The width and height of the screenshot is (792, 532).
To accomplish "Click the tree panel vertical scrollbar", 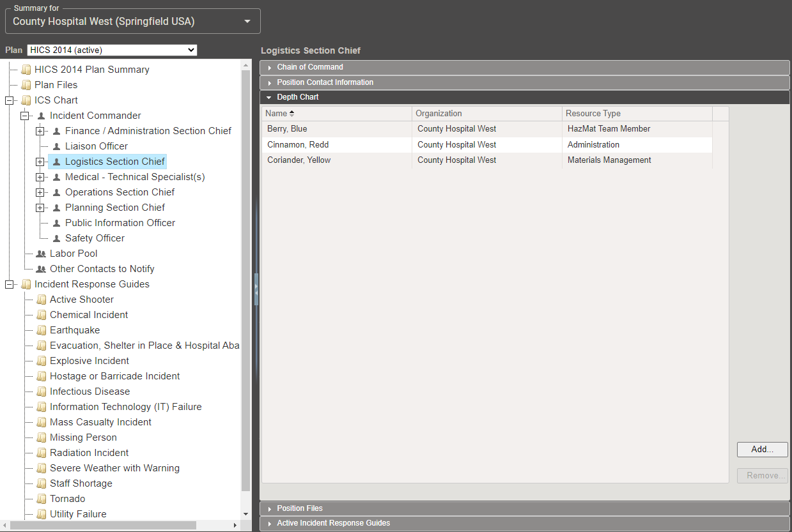I will (x=245, y=280).
